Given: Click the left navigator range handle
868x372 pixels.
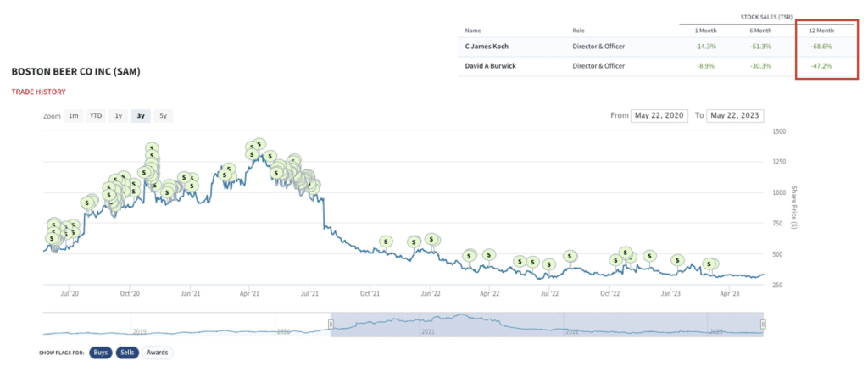Looking at the screenshot, I should 331,325.
